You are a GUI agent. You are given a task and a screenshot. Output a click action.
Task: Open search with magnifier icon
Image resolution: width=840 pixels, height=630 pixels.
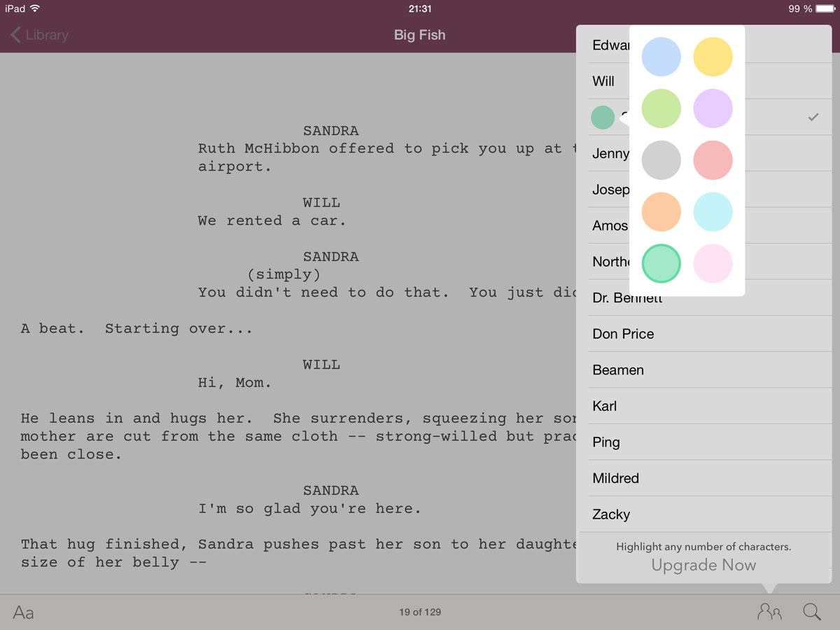(812, 612)
